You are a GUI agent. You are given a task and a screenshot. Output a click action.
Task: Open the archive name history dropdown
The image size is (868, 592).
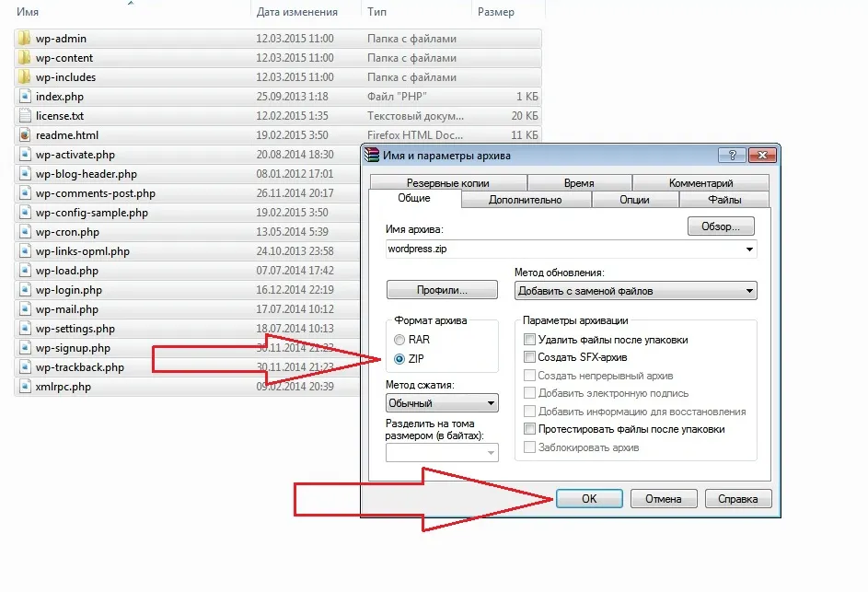point(749,250)
